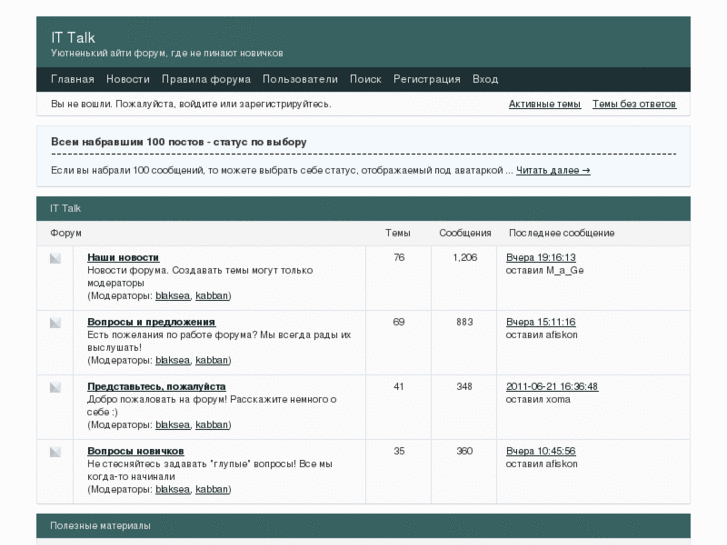Click the Форум column header

point(66,233)
